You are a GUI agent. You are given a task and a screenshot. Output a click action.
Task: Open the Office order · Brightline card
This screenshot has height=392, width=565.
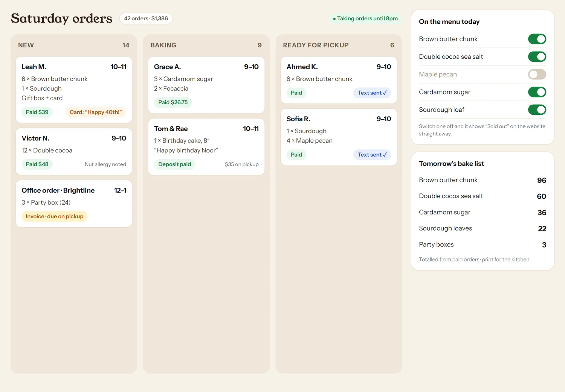click(74, 204)
